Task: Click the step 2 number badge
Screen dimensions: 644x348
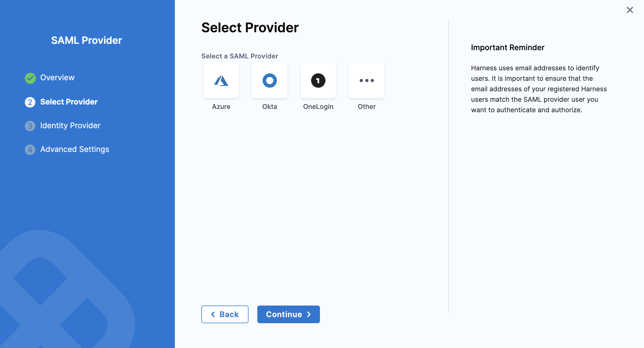Action: point(30,102)
